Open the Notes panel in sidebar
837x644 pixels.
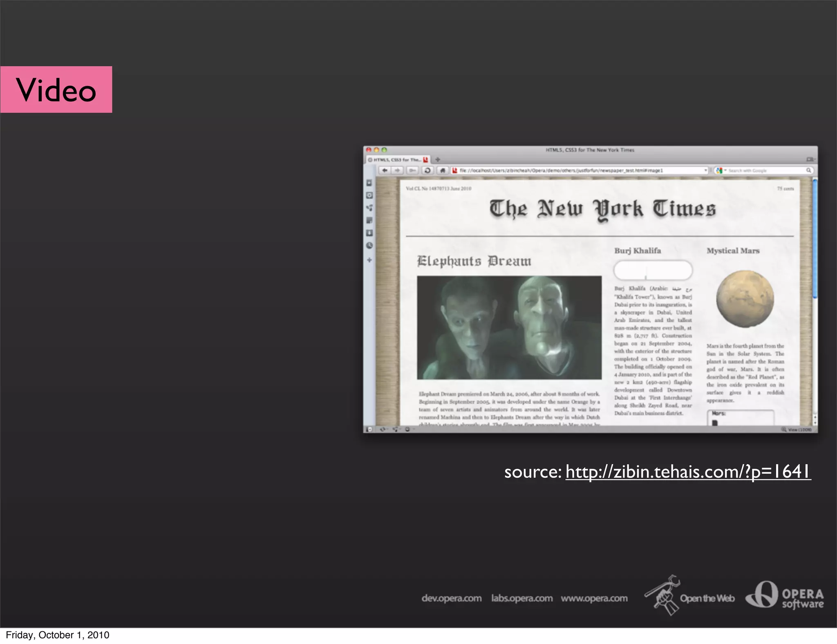[369, 220]
